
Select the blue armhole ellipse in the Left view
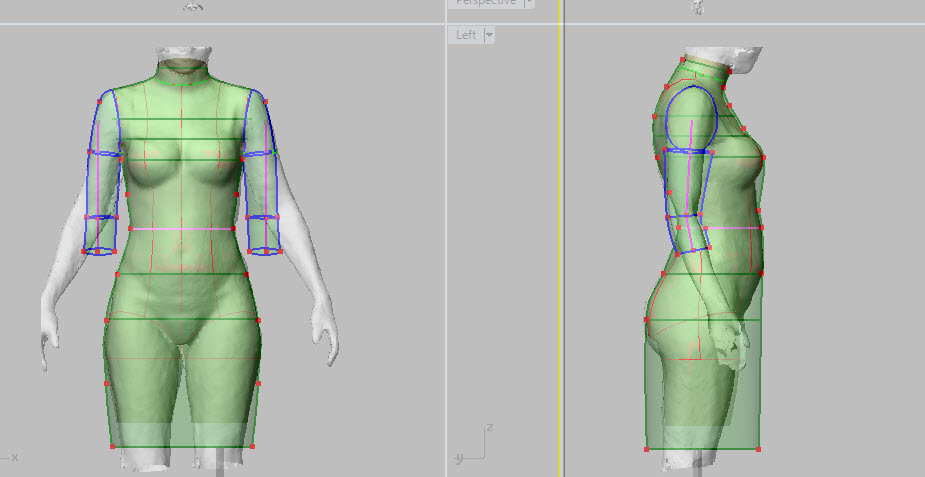(x=691, y=119)
